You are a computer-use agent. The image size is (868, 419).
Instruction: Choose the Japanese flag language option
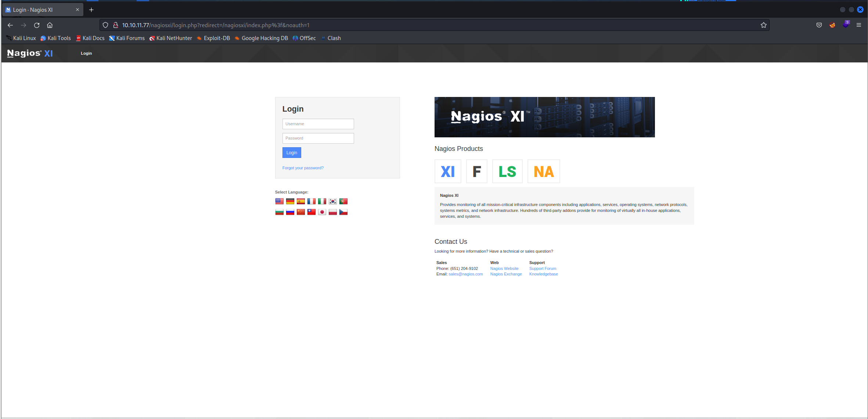(322, 212)
